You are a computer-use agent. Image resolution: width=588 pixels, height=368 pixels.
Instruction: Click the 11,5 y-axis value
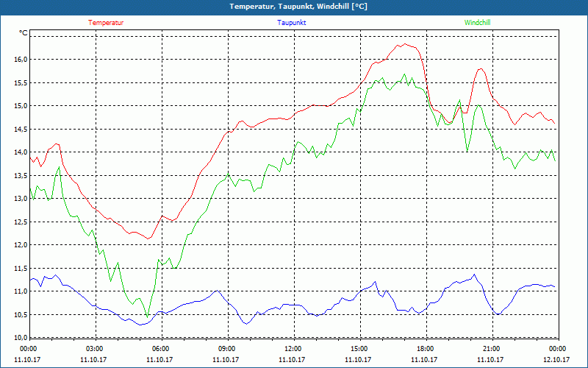pyautogui.click(x=21, y=268)
